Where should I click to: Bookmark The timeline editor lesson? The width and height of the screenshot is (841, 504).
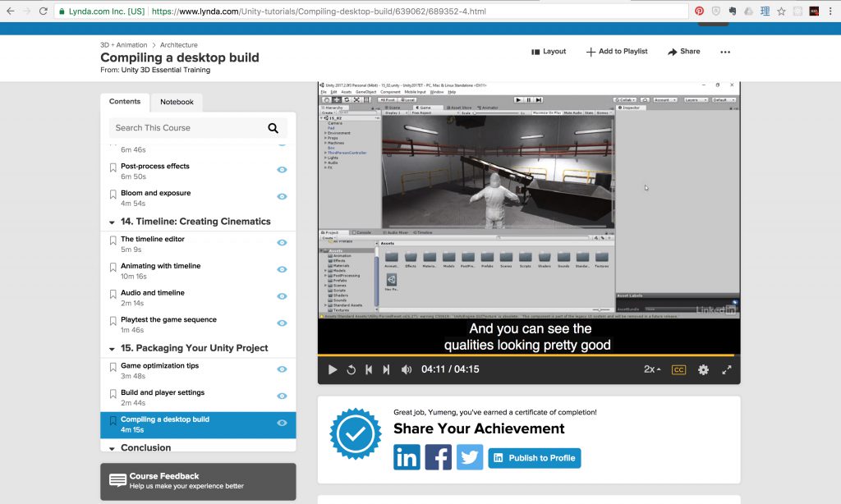pyautogui.click(x=113, y=241)
